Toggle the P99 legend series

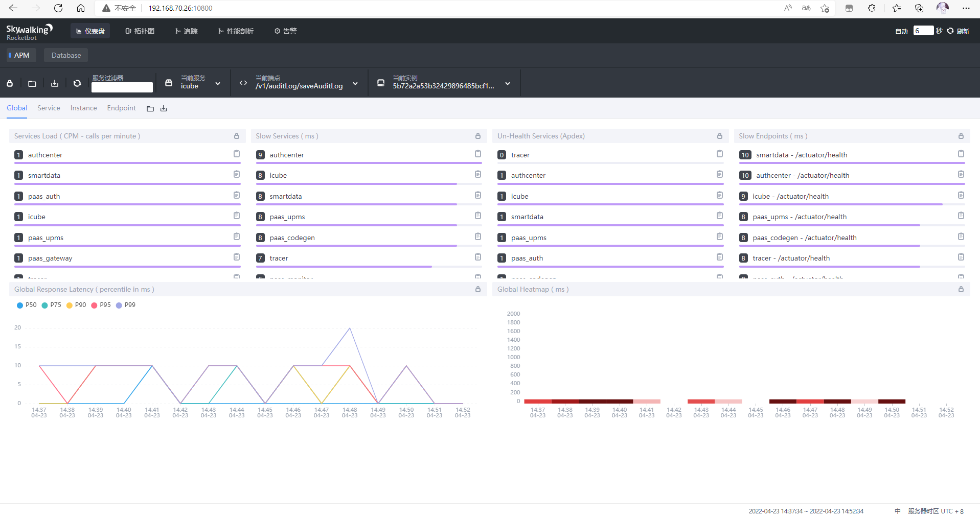click(x=126, y=305)
